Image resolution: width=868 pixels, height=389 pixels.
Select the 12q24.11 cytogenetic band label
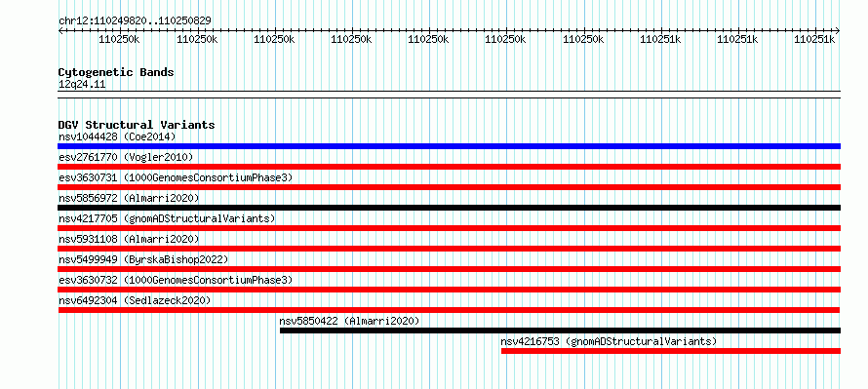point(82,85)
